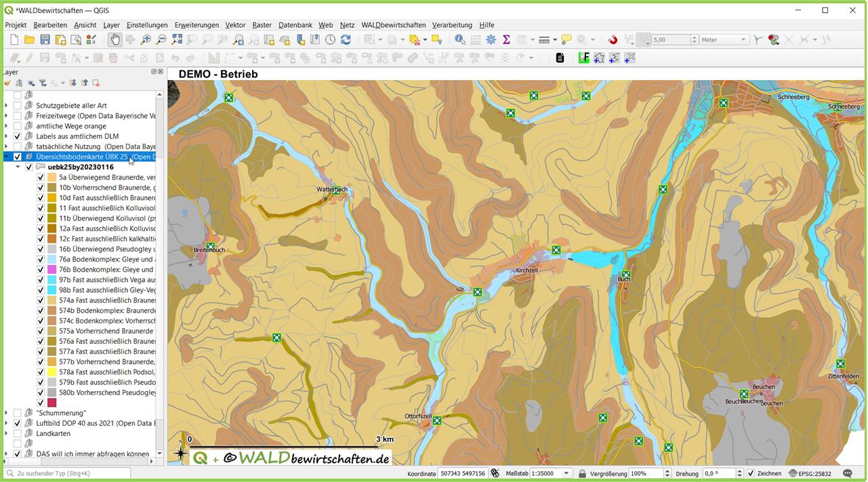
Task: Enable the Schutzgebiete aller Art layer
Action: click(x=18, y=106)
